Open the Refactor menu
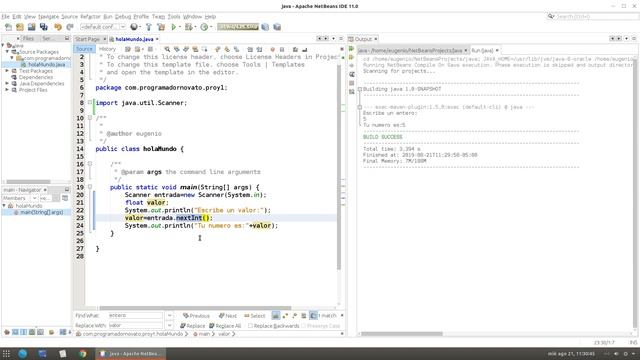Image resolution: width=640 pixels, height=360 pixels. tap(90, 17)
